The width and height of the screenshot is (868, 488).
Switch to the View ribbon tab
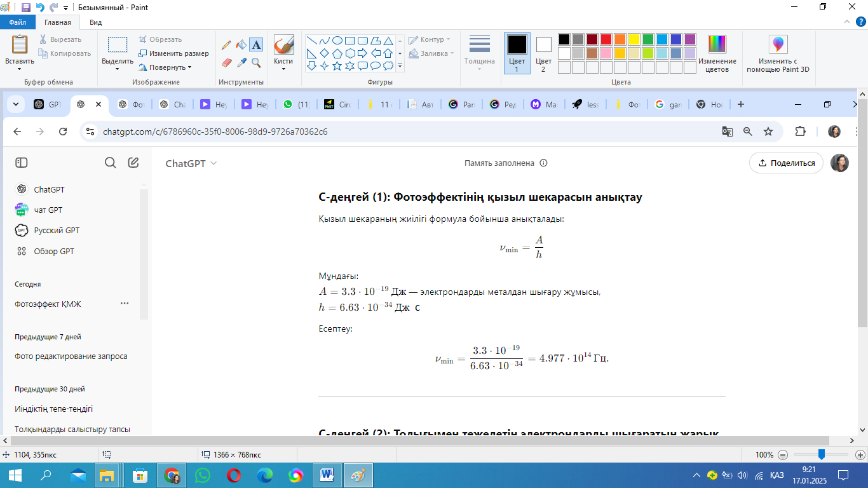[96, 22]
